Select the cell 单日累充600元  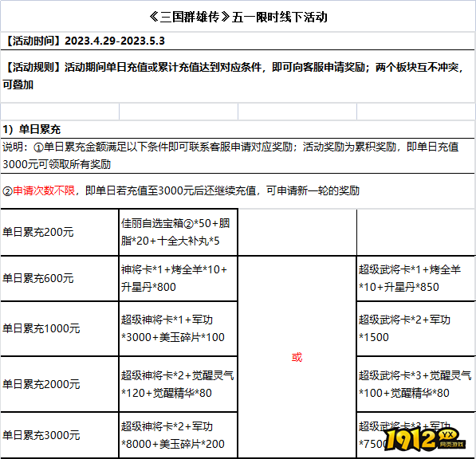[60, 278]
